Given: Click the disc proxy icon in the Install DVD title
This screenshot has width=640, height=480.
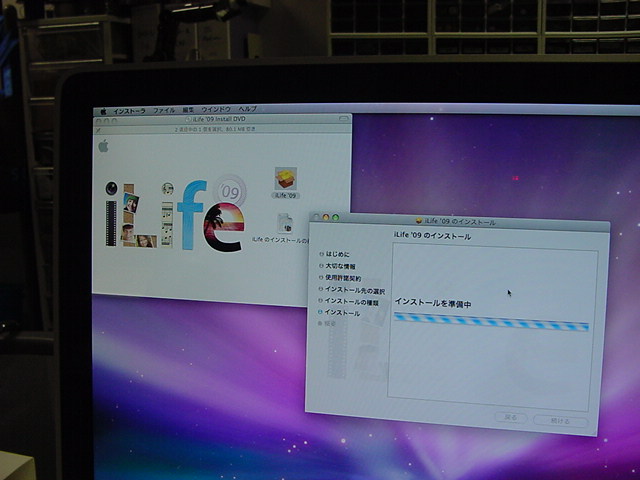Looking at the screenshot, I should pyautogui.click(x=189, y=120).
